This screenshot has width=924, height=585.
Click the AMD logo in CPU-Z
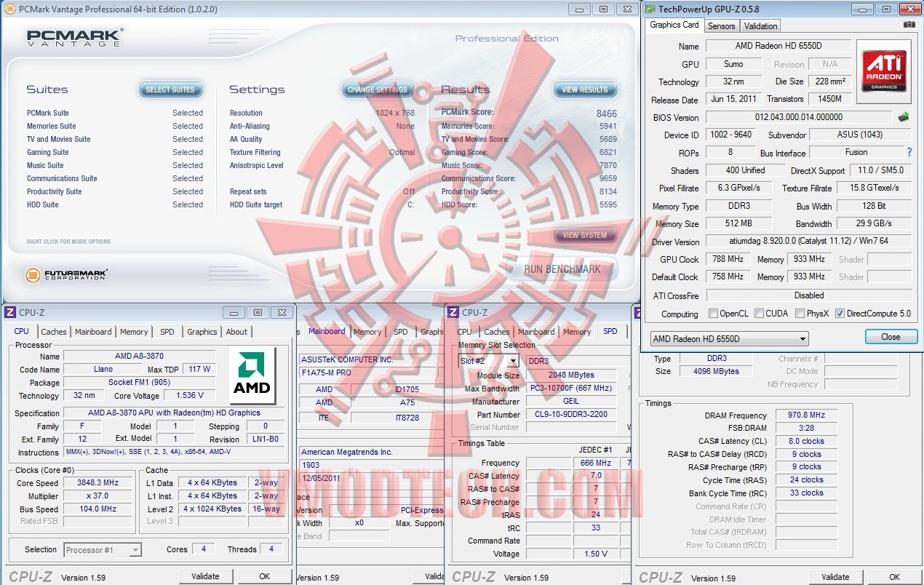pos(252,375)
